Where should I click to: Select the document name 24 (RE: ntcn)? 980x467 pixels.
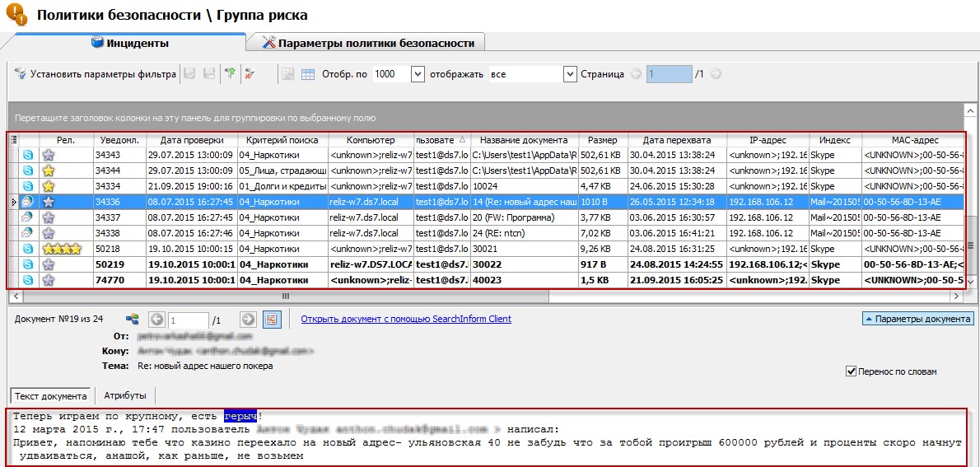[x=525, y=232]
